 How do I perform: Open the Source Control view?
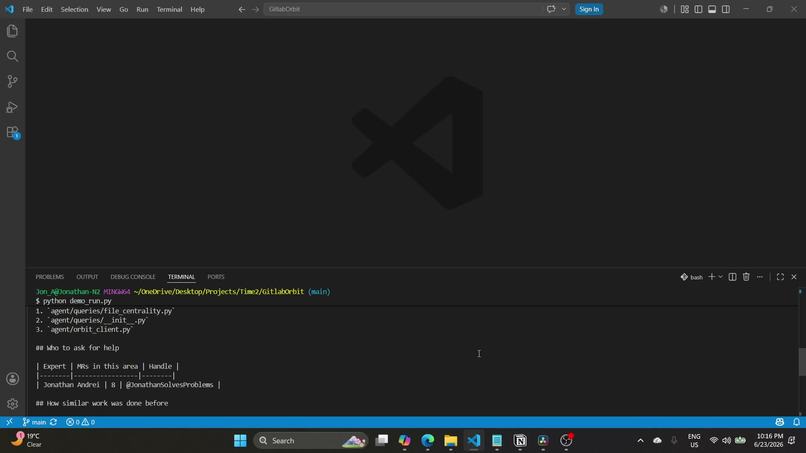point(12,81)
